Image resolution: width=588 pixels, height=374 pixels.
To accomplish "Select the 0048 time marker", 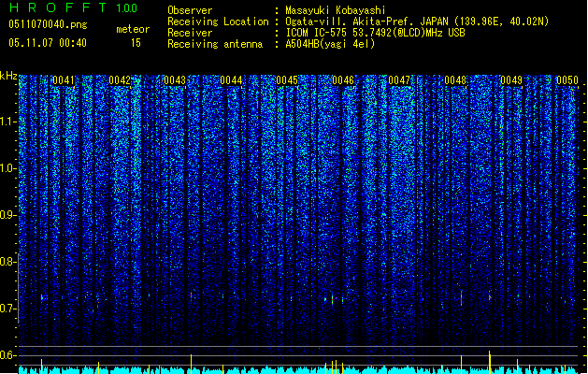I will (x=455, y=80).
